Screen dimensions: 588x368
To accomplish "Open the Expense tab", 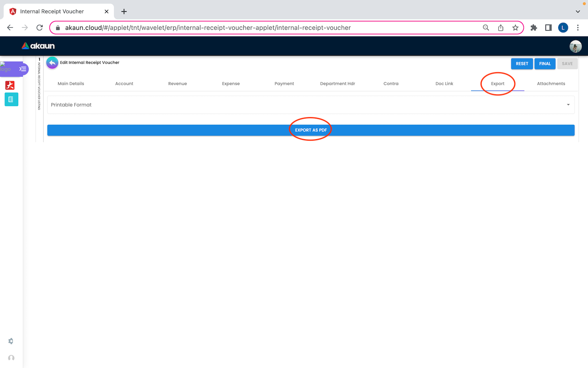I will 231,83.
